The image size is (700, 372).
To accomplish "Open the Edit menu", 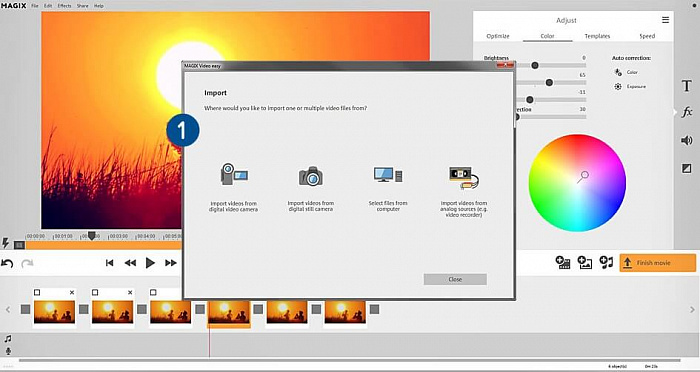I will point(48,6).
